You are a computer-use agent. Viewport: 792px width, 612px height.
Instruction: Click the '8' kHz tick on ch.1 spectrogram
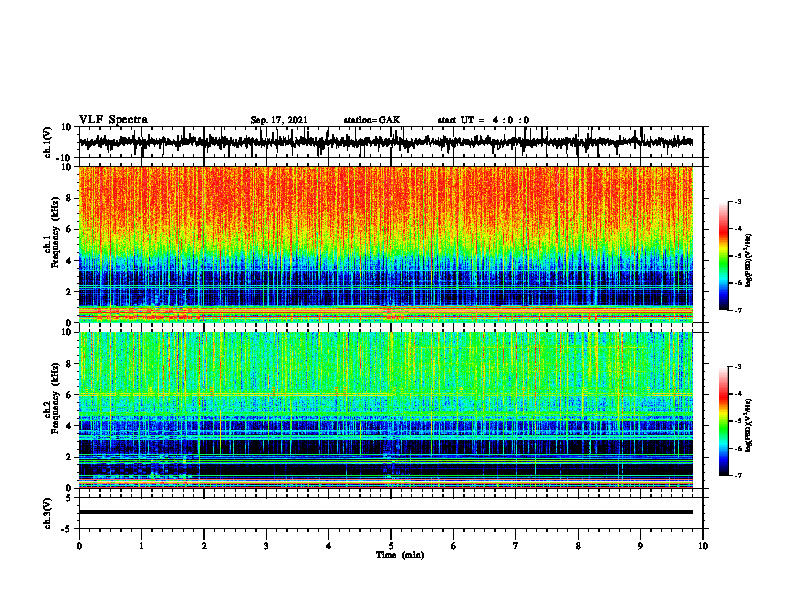coord(69,198)
